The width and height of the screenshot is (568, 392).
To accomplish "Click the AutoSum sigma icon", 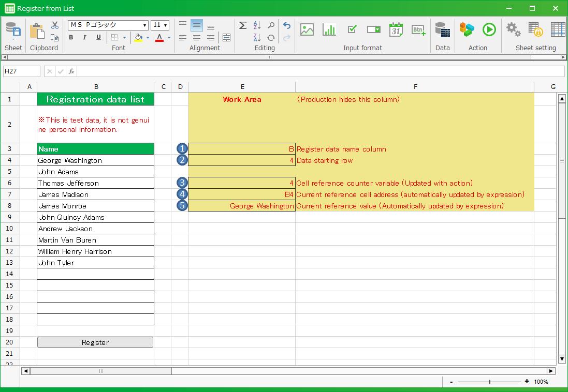I will [x=243, y=25].
